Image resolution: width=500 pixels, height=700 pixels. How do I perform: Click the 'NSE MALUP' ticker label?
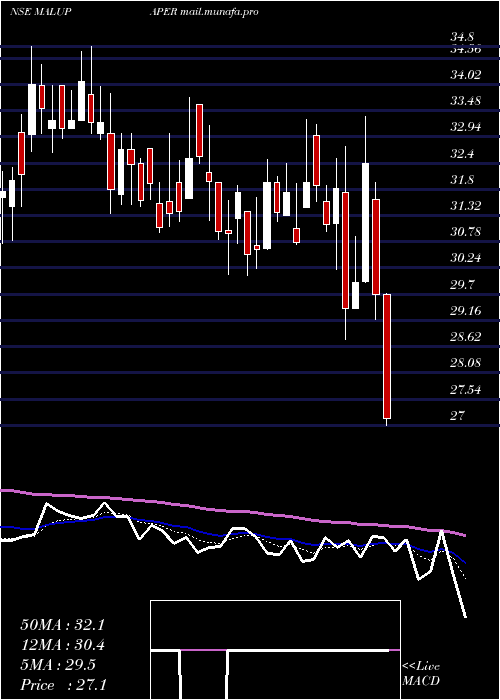pyautogui.click(x=41, y=12)
